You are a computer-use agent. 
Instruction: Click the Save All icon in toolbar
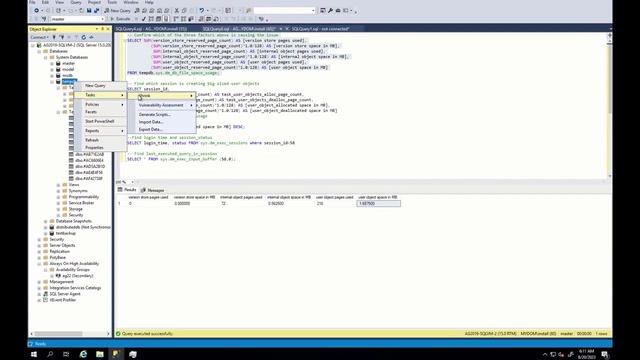click(96, 11)
